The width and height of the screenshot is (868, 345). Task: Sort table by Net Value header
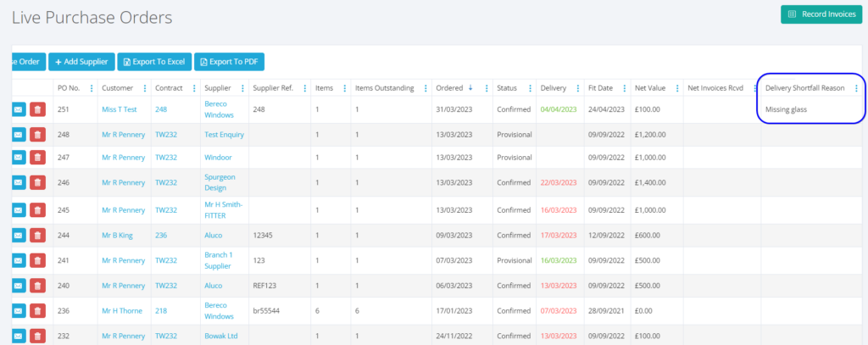pyautogui.click(x=650, y=88)
